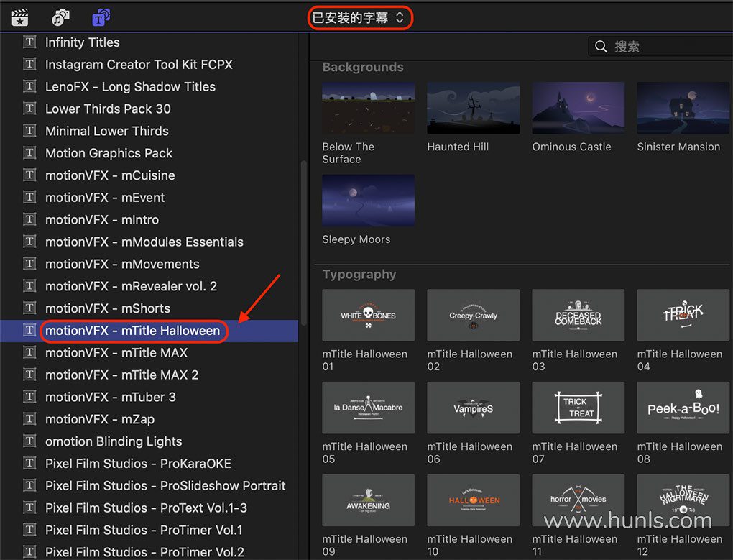Select Pixel Film Studios - ProTimer Vol.1
Image resolution: width=733 pixels, height=560 pixels.
pos(144,530)
